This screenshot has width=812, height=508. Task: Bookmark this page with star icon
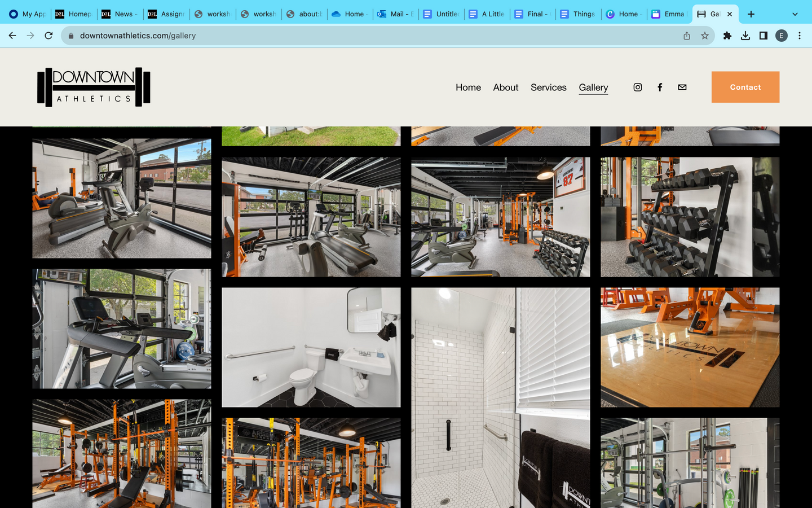[x=705, y=36]
